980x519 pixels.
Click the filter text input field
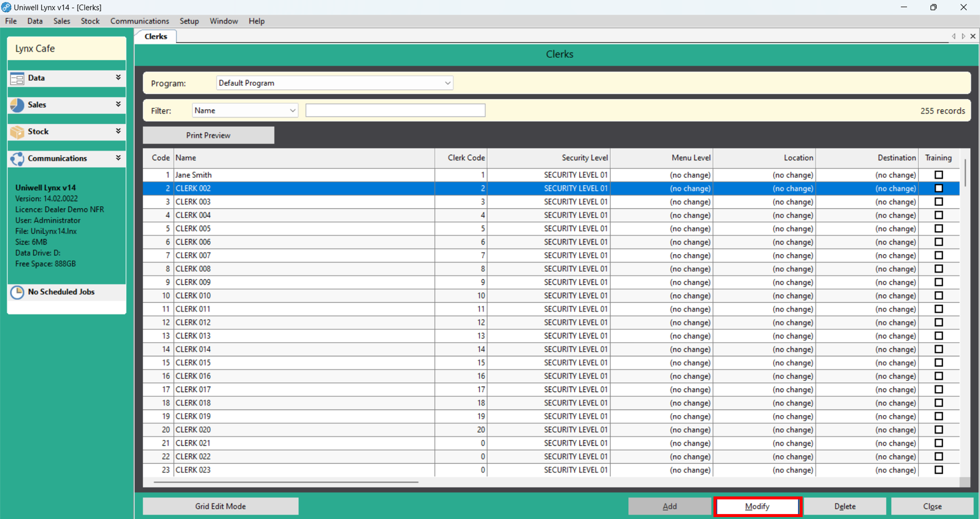click(395, 111)
